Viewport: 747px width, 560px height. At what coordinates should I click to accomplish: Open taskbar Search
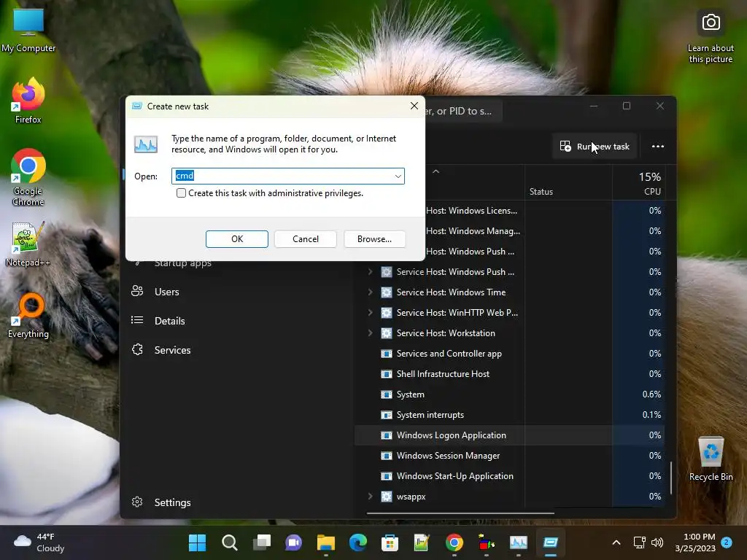(x=230, y=542)
